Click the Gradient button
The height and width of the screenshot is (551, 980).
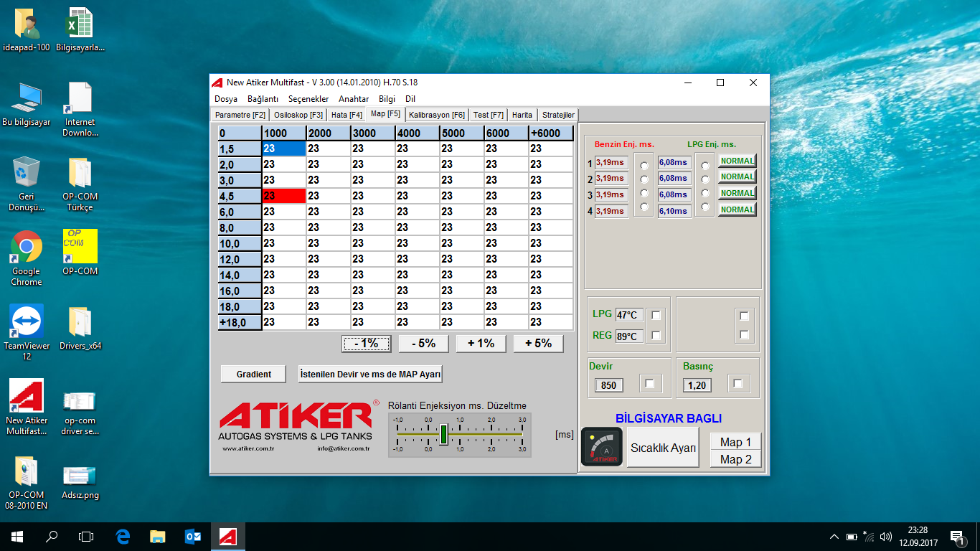pyautogui.click(x=254, y=374)
